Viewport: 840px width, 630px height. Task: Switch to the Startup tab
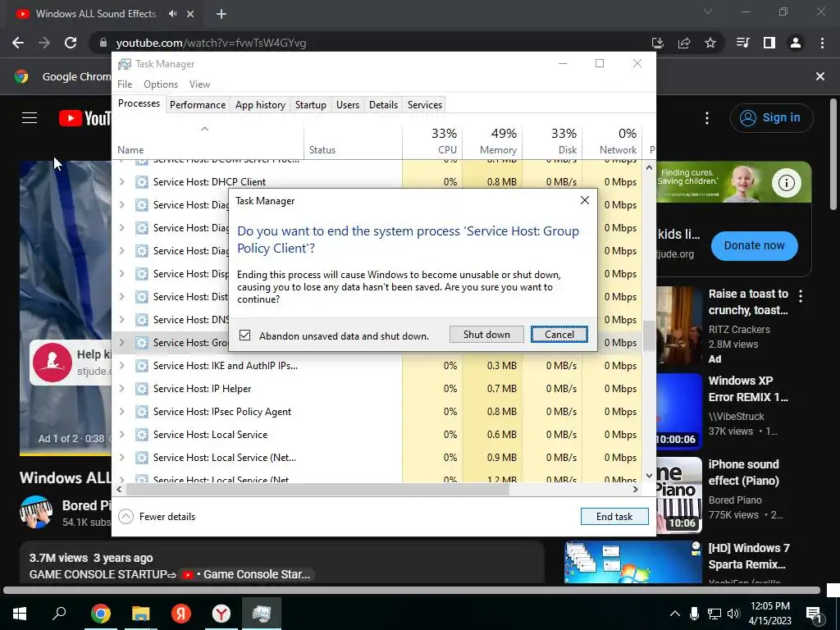(x=311, y=105)
